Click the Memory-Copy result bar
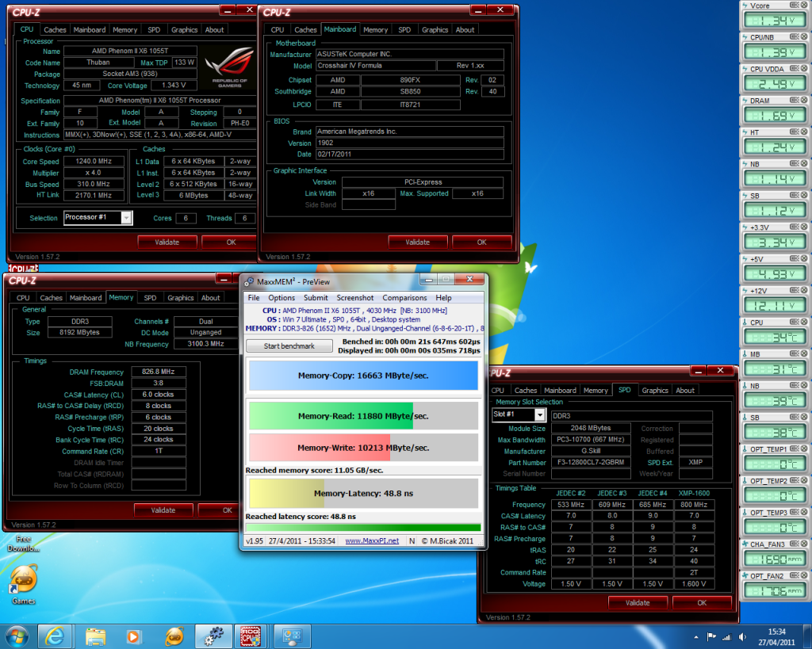The height and width of the screenshot is (649, 812). click(363, 376)
